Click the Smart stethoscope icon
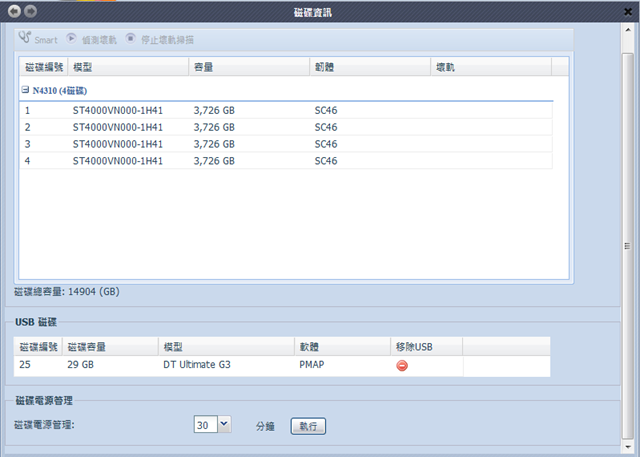Screen dimensions: 640x457 coord(24,37)
